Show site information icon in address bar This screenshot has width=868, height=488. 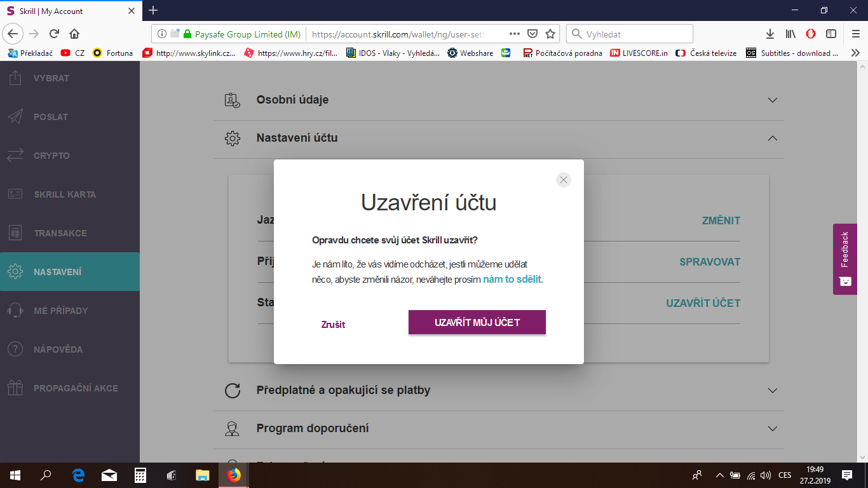tap(161, 34)
